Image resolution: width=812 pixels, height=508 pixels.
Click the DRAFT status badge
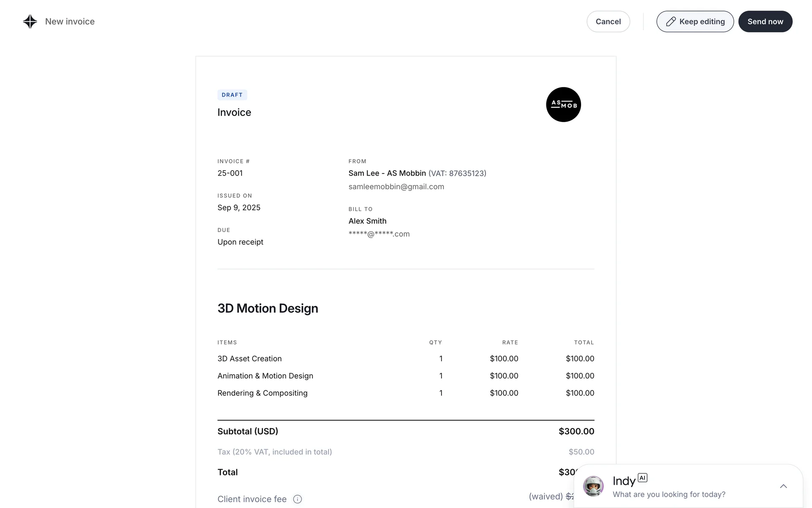pyautogui.click(x=232, y=95)
